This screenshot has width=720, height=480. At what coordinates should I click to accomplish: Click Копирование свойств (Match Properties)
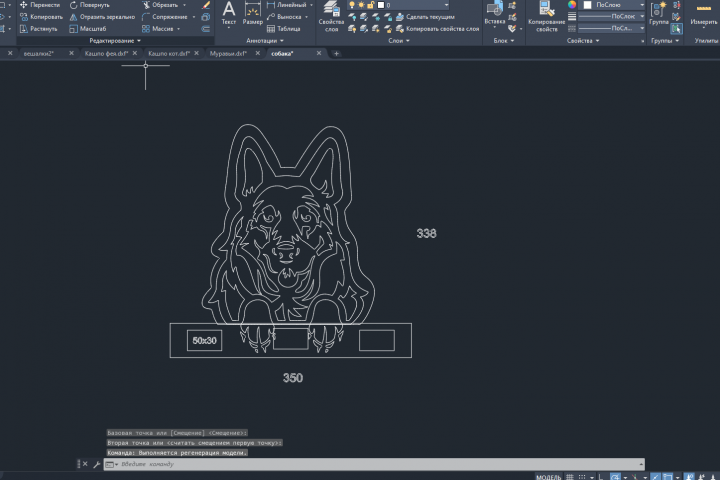(546, 17)
